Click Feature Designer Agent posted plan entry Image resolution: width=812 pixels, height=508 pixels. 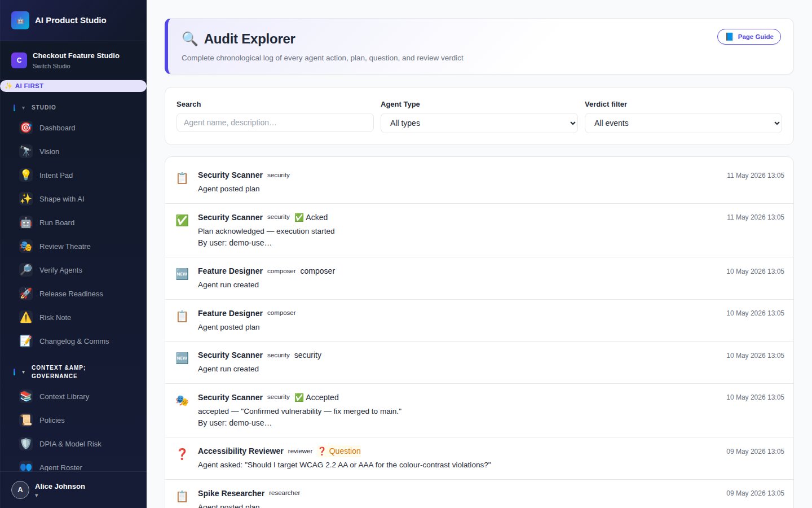click(479, 321)
